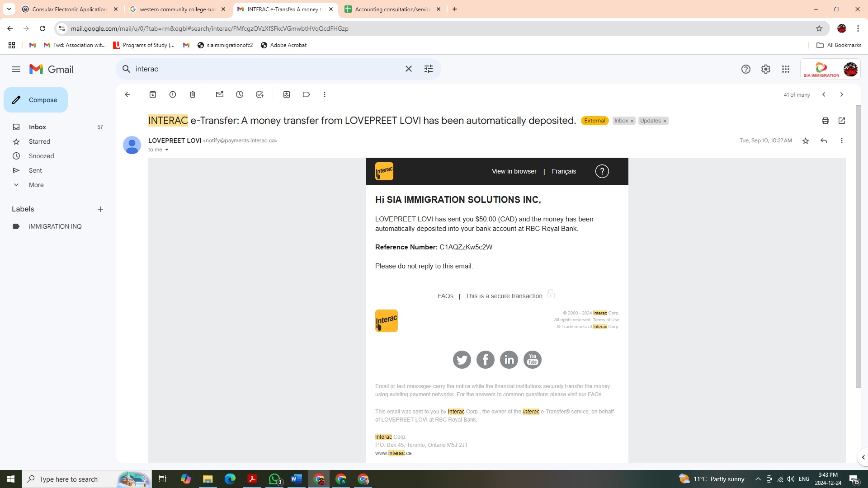Open Interac's Facebook icon link
The image size is (868, 488).
tap(486, 360)
